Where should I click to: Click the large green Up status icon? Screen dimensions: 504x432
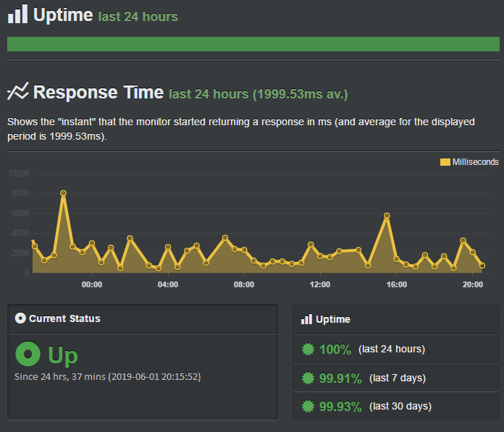pos(28,354)
